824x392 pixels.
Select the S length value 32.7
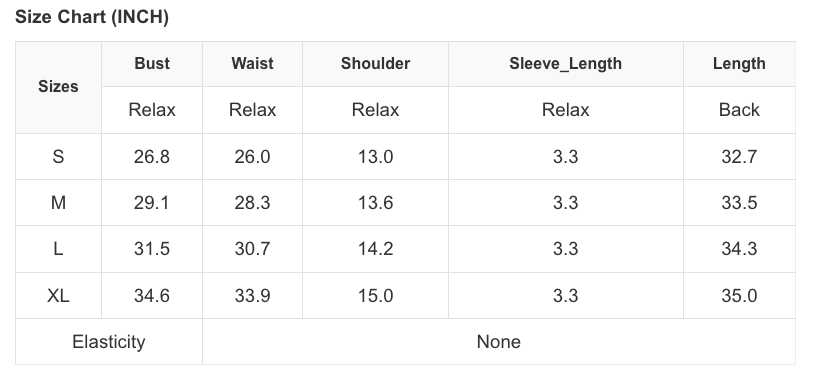pos(739,157)
